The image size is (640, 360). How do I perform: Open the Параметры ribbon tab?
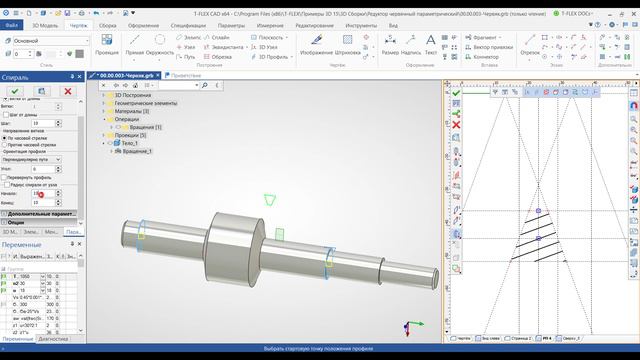click(x=231, y=25)
